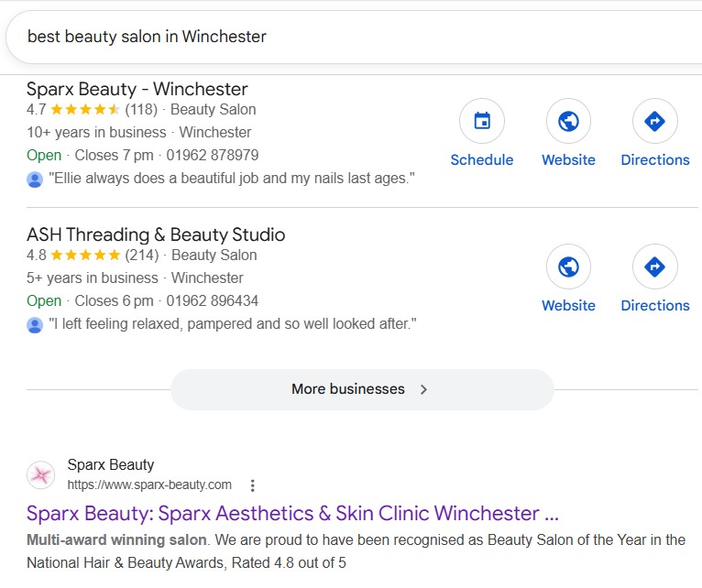Screen dimensions: 702x588
Task: Expand More businesses chevron arrow
Action: tap(423, 389)
